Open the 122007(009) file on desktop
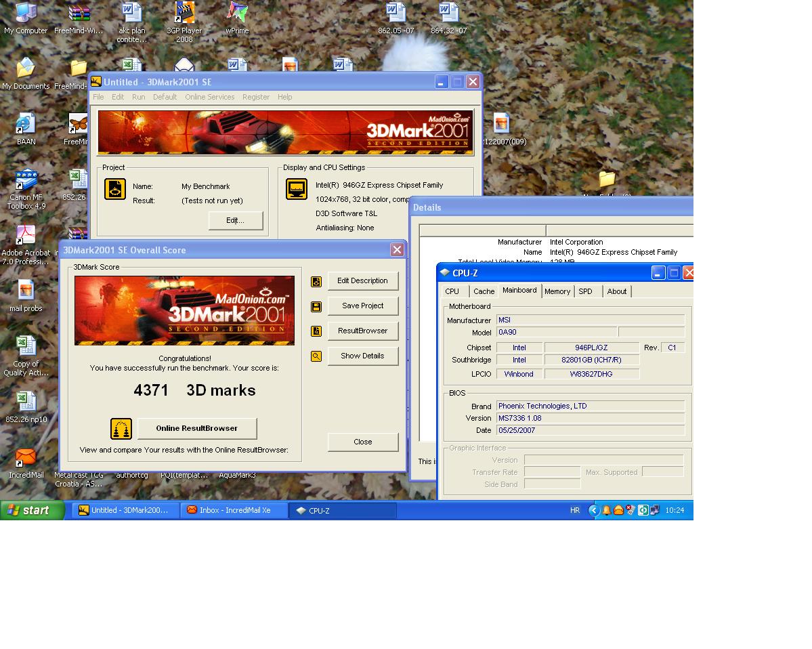The width and height of the screenshot is (812, 649). [x=503, y=129]
